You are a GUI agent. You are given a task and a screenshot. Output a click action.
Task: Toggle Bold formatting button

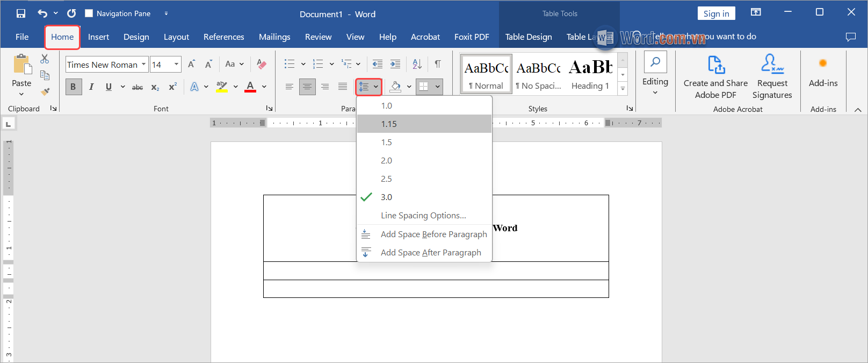point(74,87)
